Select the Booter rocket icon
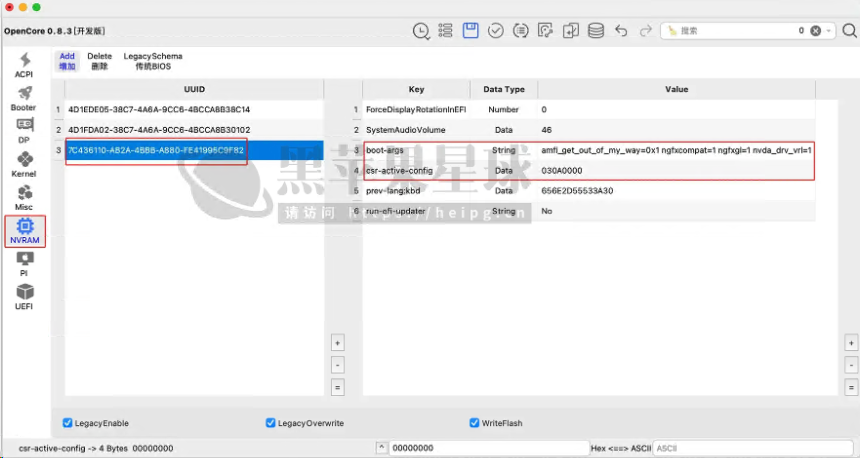The width and height of the screenshot is (860, 458). (24, 98)
